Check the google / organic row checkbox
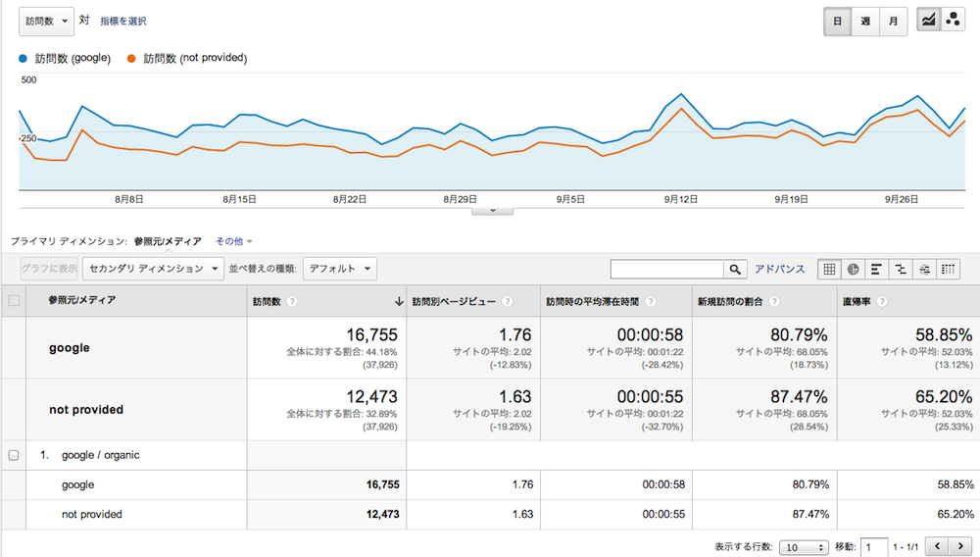Viewport: 980px width, 557px height. coord(14,455)
